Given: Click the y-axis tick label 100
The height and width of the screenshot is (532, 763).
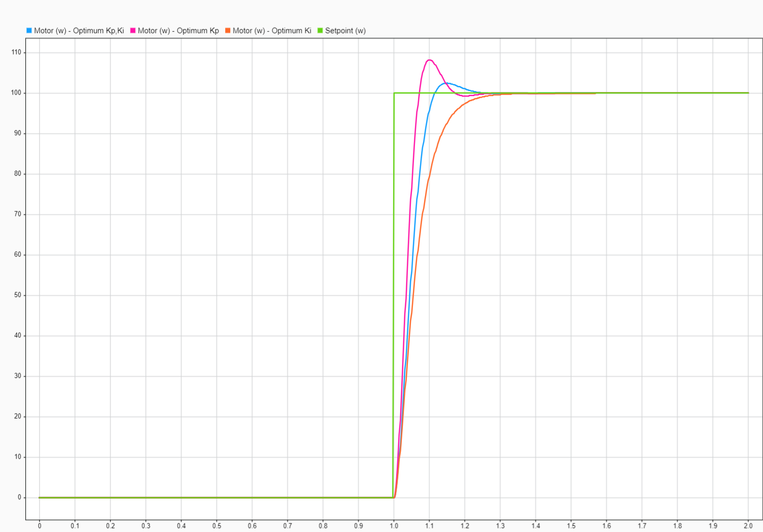Looking at the screenshot, I should (16, 93).
